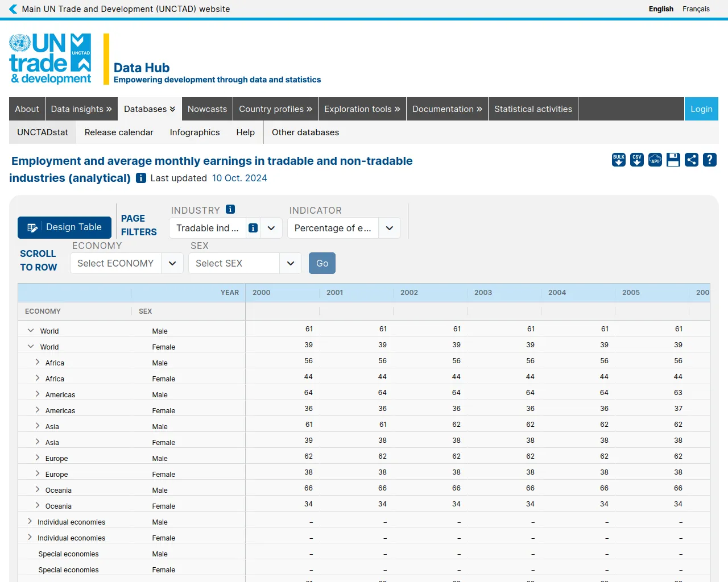The image size is (728, 582).
Task: Open the Databases menu
Action: pos(150,109)
